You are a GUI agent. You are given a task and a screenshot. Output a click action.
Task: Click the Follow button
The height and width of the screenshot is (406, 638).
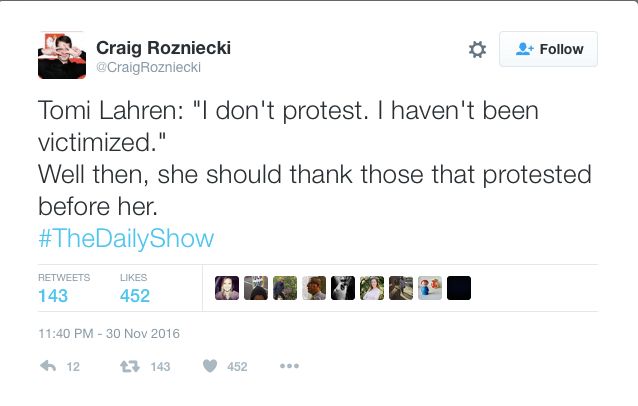(548, 49)
